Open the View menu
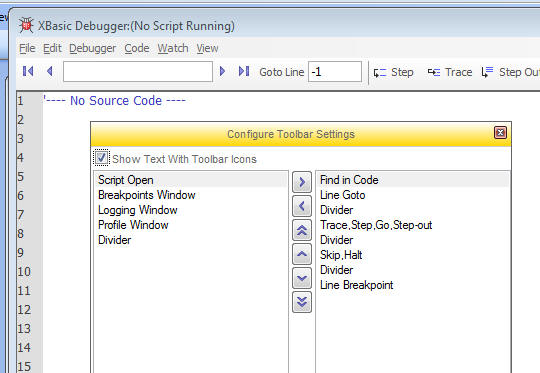The image size is (540, 373). click(207, 48)
